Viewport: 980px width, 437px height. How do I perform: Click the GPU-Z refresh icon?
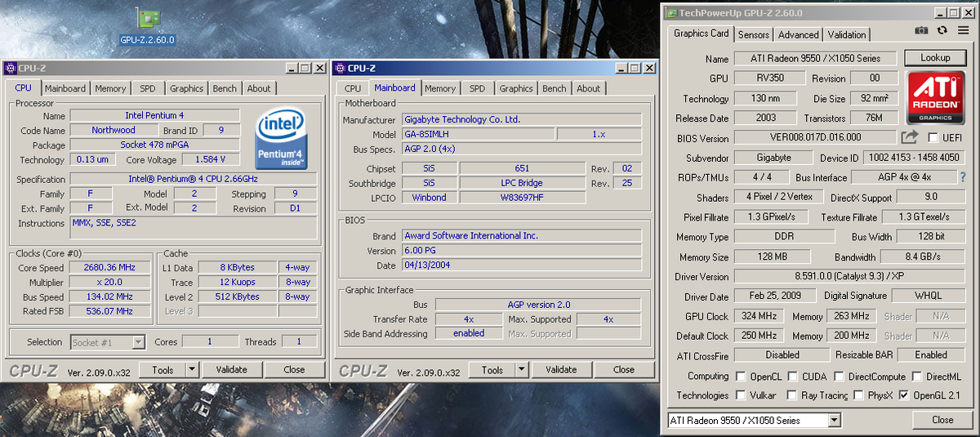point(942,31)
